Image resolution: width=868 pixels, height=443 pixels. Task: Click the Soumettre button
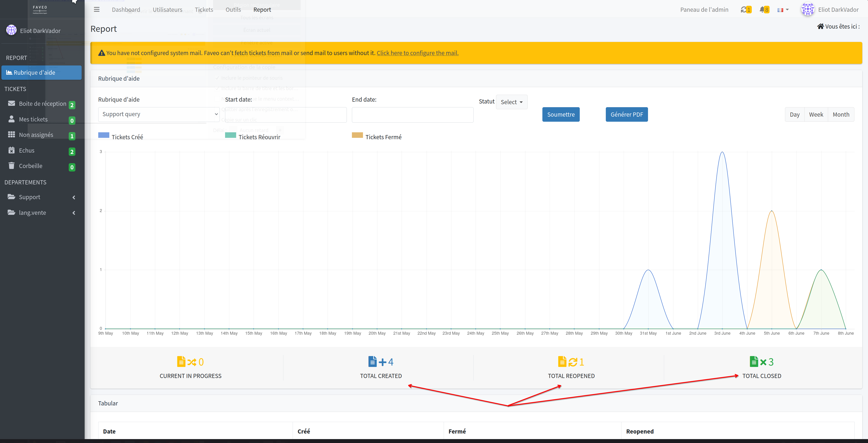pos(561,115)
